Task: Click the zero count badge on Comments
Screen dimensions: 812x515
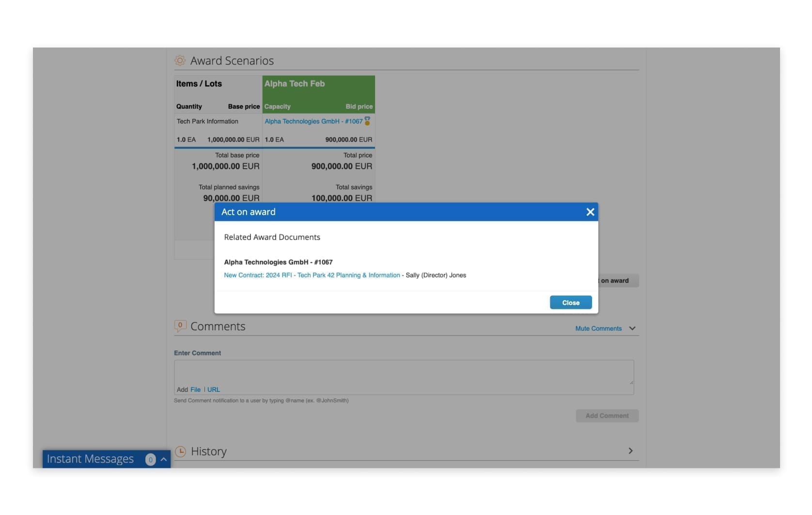Action: (x=180, y=324)
